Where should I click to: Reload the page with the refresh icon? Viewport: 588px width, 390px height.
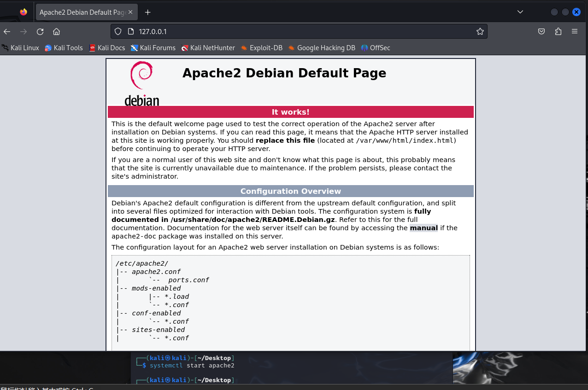click(x=40, y=31)
